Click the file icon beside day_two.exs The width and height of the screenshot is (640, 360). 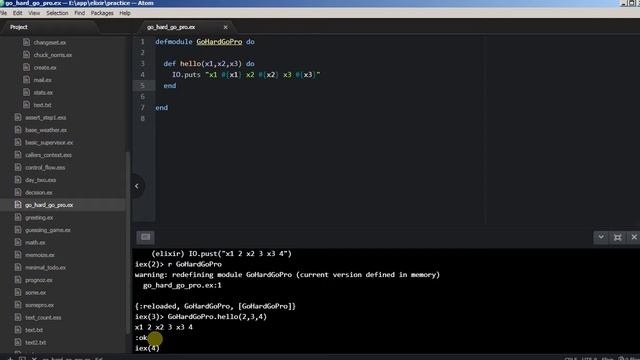click(x=18, y=180)
